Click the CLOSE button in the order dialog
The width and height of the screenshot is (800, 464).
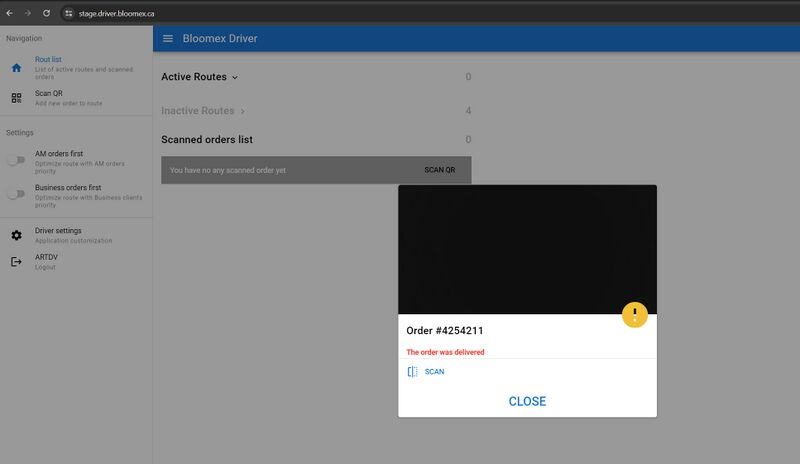tap(528, 401)
